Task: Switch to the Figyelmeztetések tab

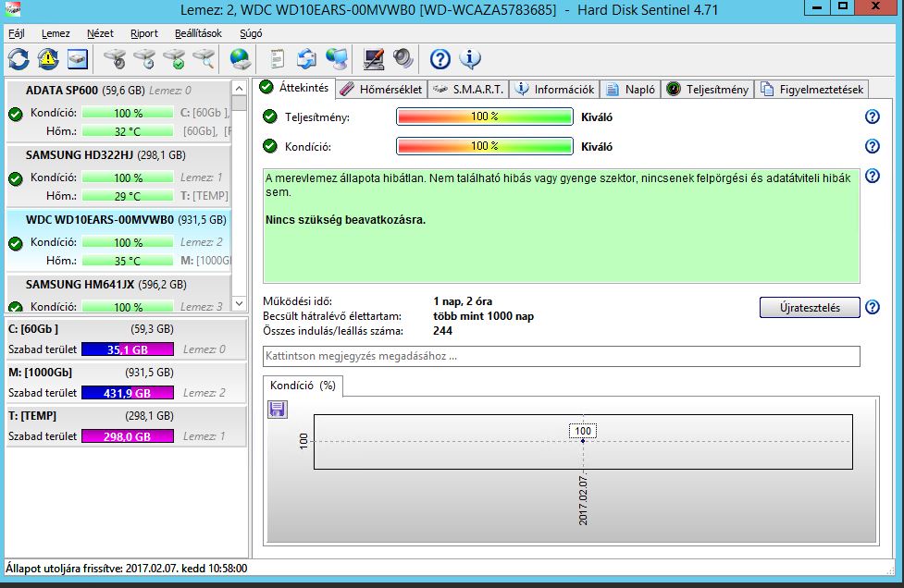Action: click(811, 90)
